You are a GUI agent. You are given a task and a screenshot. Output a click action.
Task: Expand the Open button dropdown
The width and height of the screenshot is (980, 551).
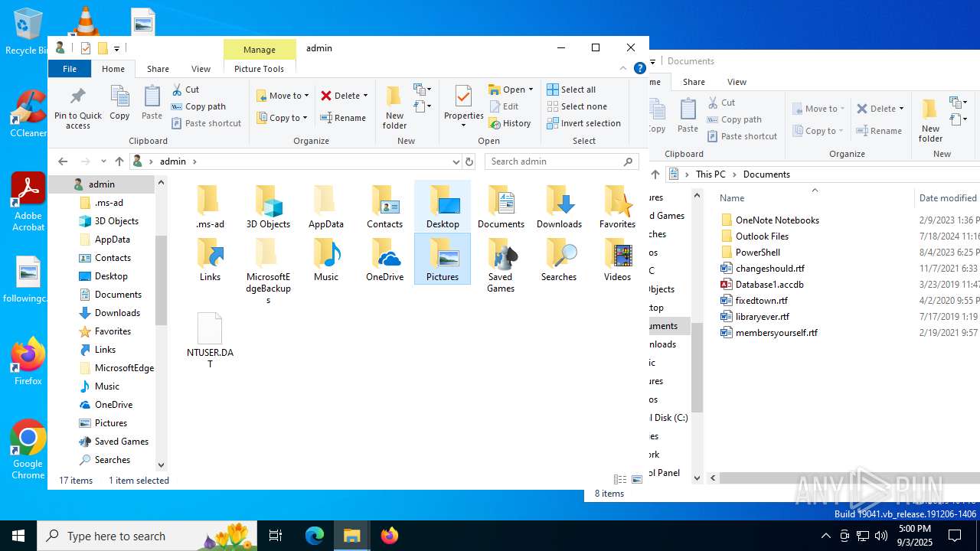click(531, 90)
